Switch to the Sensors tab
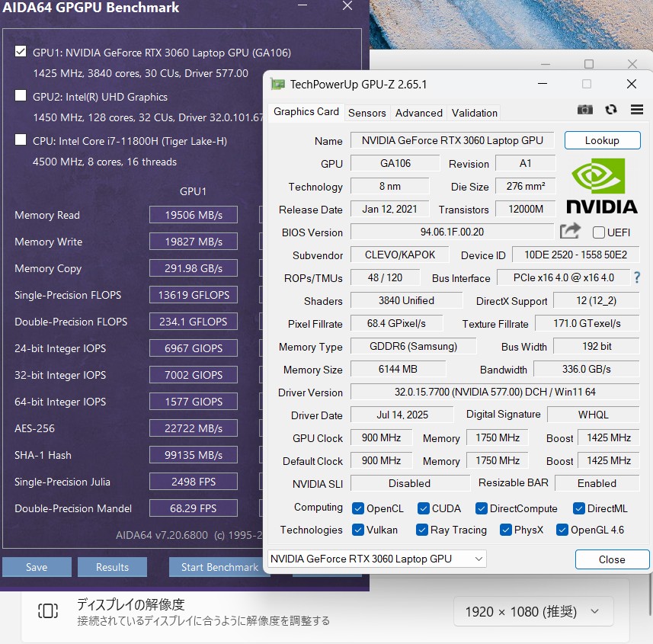 coord(367,113)
